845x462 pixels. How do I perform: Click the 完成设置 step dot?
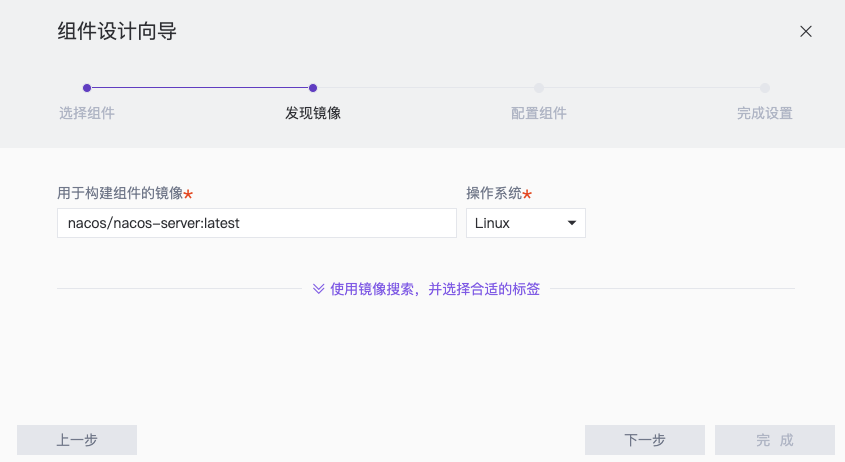click(x=765, y=88)
